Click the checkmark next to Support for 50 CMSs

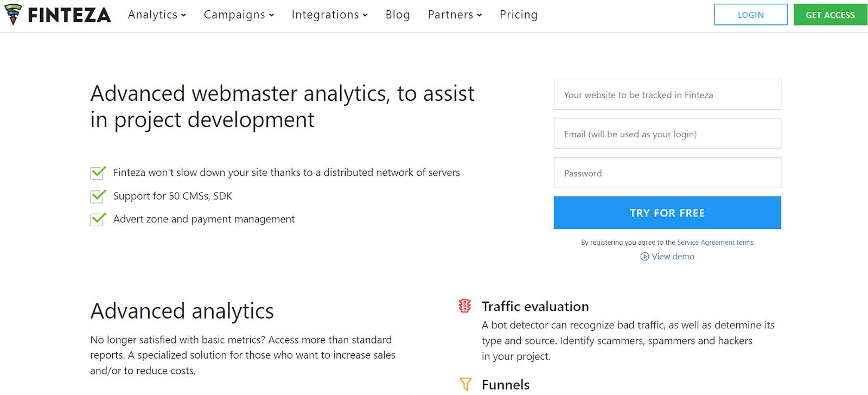pyautogui.click(x=98, y=196)
